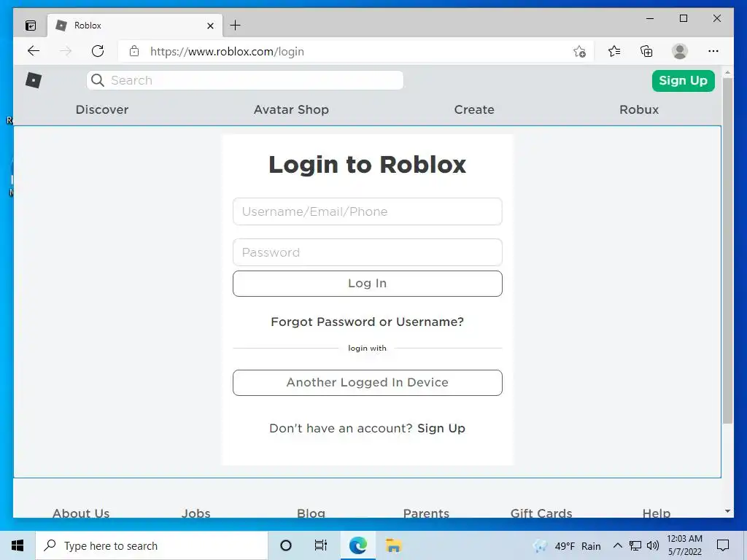Screen dimensions: 747x560
Task: Close the Roblox tab
Action: [210, 26]
